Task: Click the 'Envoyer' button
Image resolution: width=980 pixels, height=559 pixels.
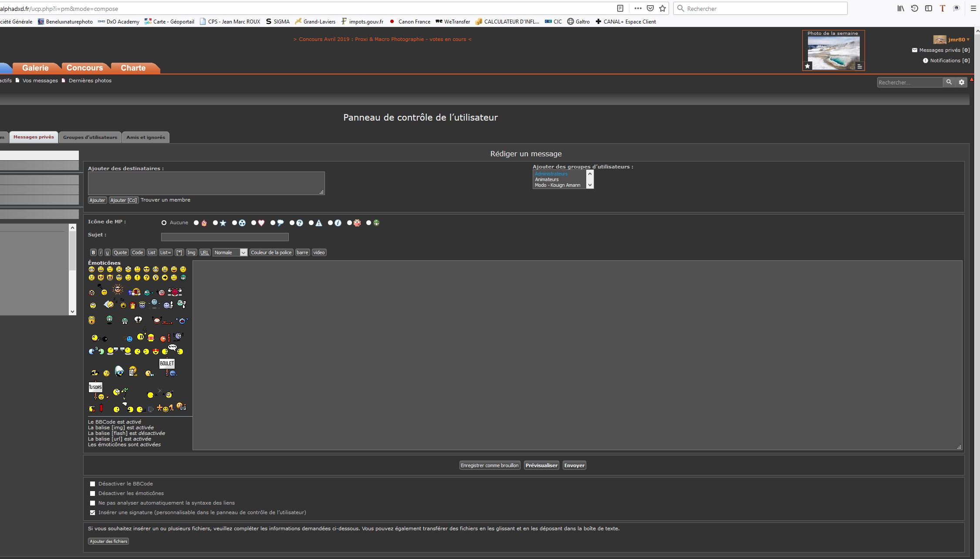Action: point(574,465)
